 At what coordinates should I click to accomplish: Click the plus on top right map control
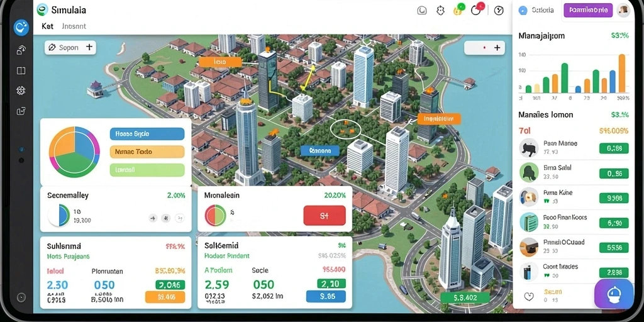tap(497, 48)
